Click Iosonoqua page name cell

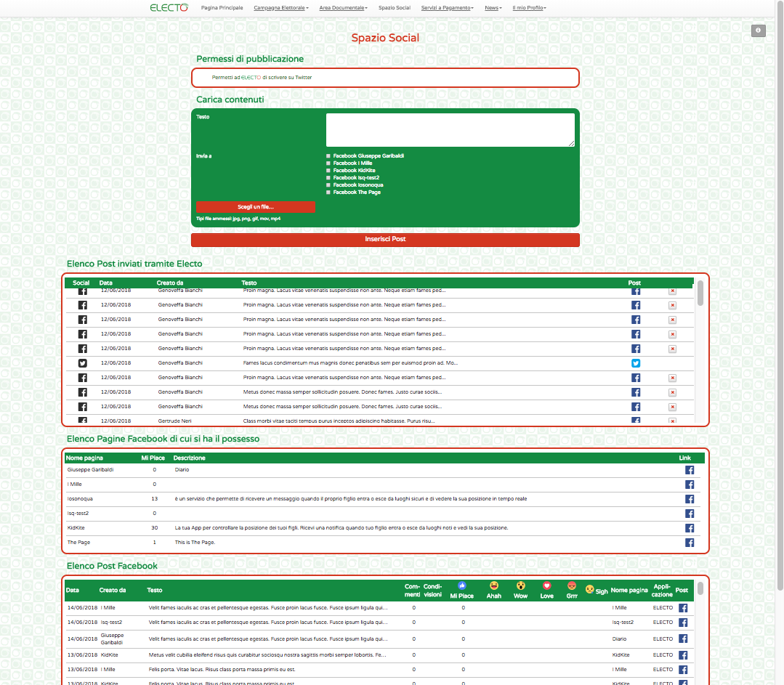pos(80,499)
